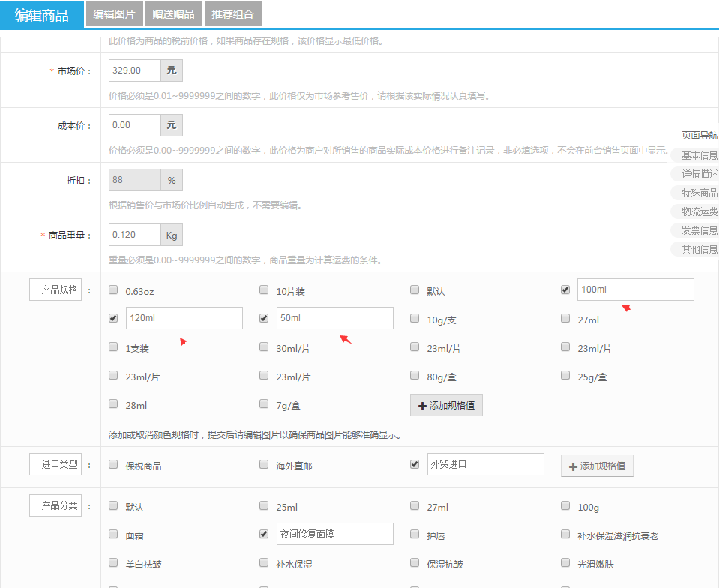The image size is (719, 588).
Task: Click 添加规格值 button in 进口类型 row
Action: click(597, 466)
